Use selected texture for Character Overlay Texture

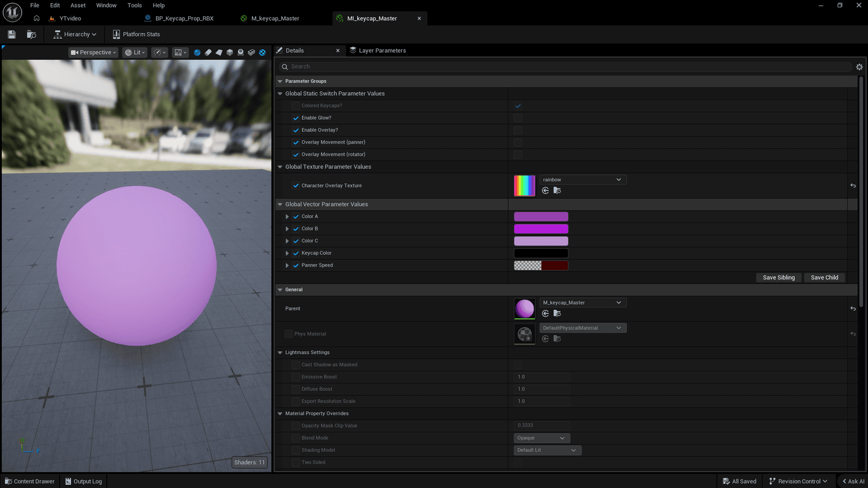point(545,191)
